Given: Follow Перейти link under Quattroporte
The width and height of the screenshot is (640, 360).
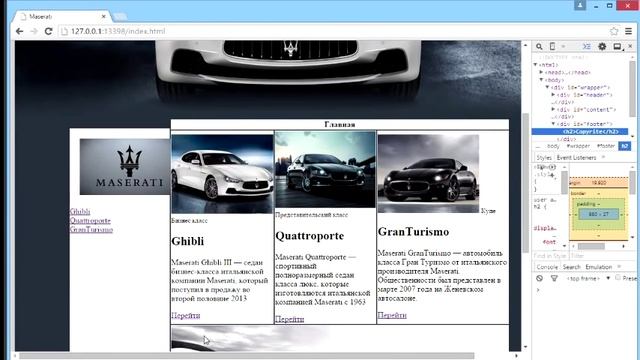Looking at the screenshot, I should tap(289, 319).
